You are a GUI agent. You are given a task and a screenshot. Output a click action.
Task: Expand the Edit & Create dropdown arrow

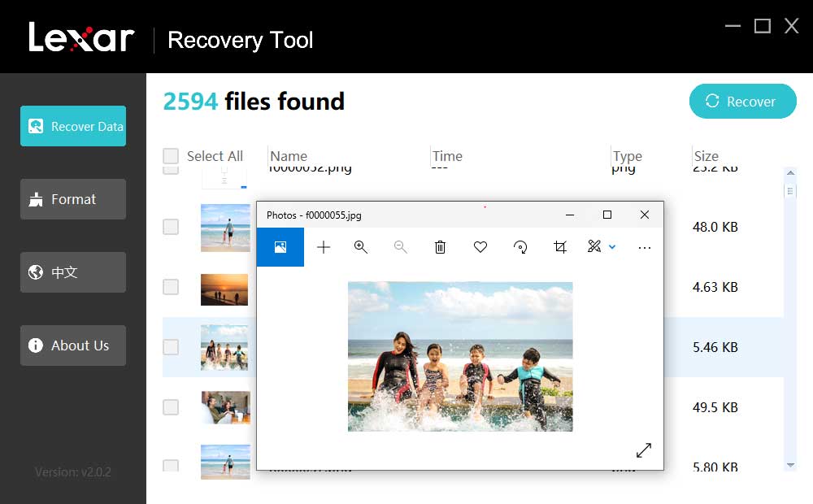point(612,247)
